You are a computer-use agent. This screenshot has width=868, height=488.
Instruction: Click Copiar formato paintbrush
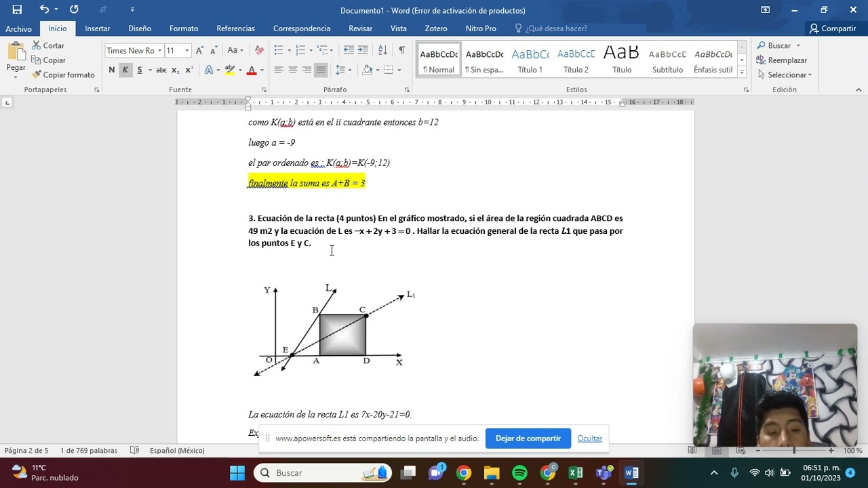(63, 75)
